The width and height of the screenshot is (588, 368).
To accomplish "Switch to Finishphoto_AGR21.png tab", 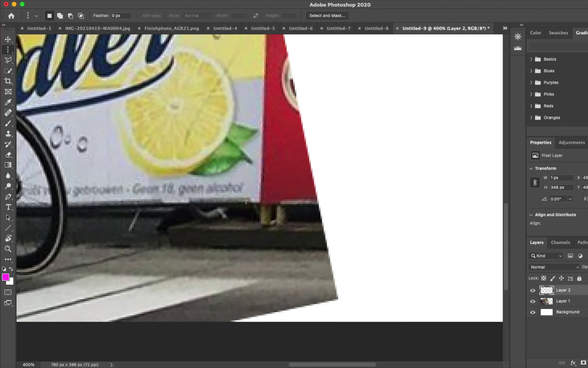I will pyautogui.click(x=171, y=28).
